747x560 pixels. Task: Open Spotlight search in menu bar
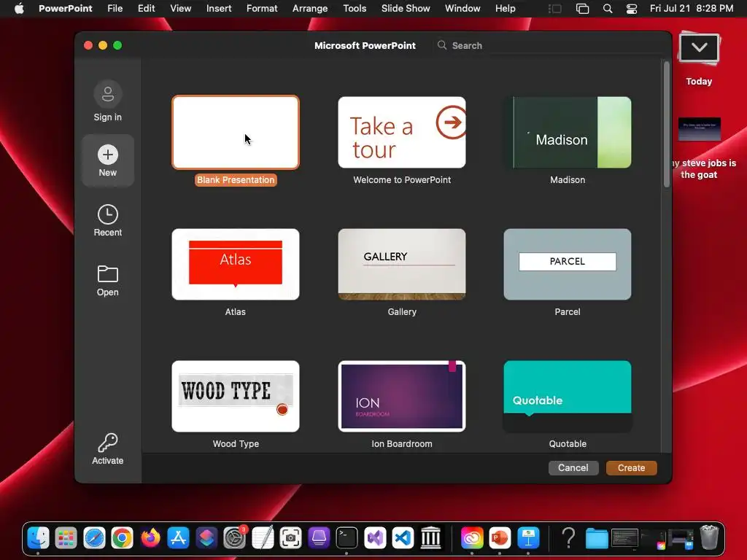608,9
